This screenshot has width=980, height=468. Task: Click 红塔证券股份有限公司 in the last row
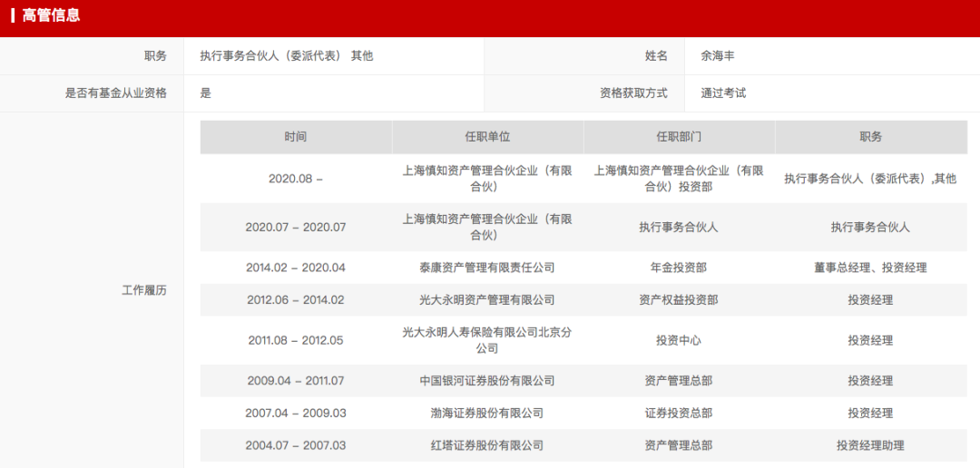click(x=487, y=445)
